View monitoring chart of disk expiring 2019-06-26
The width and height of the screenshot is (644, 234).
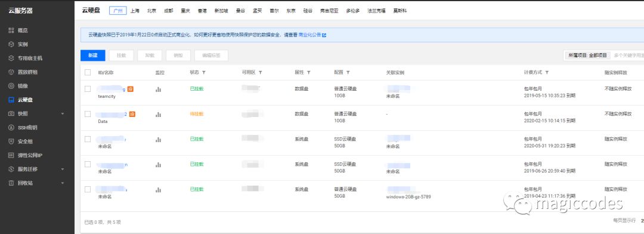tap(158, 165)
